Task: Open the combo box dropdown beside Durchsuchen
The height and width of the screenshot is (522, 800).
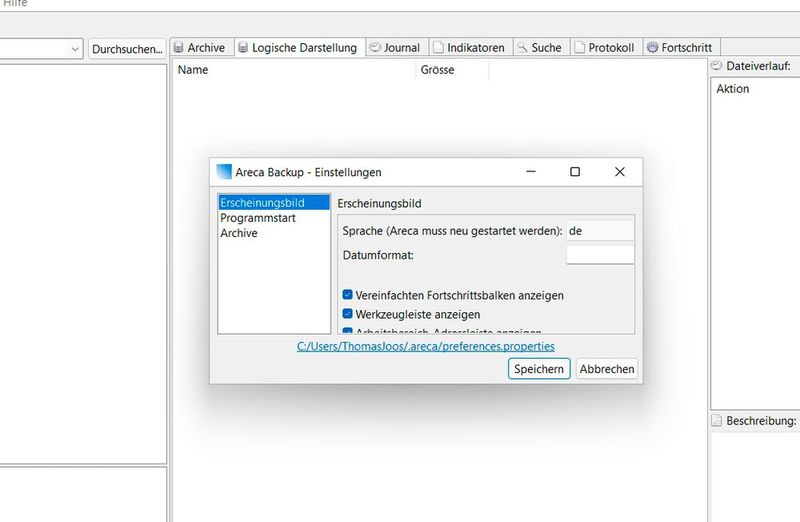Action: click(75, 49)
